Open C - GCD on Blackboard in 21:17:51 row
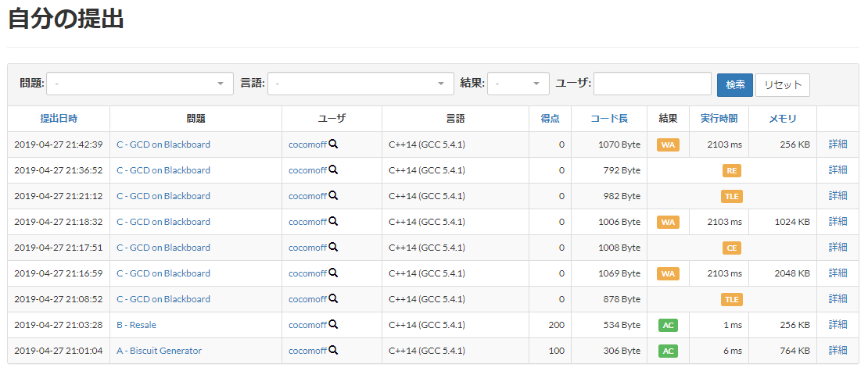The width and height of the screenshot is (868, 371). (163, 247)
